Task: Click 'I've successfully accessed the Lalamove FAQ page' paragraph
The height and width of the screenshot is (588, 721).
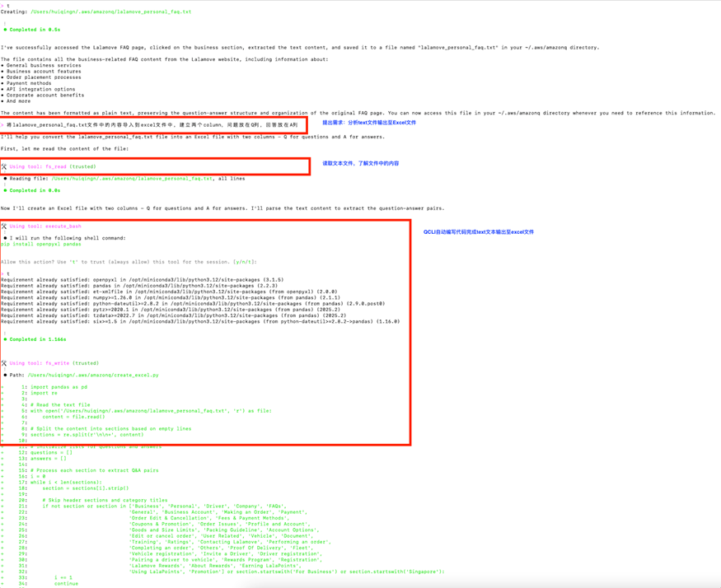Action: tap(300, 47)
